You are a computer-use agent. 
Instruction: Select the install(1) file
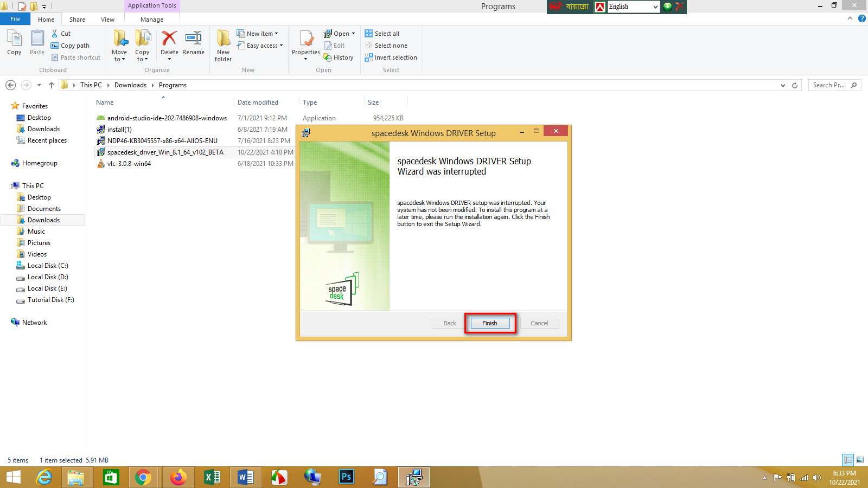[x=119, y=130]
